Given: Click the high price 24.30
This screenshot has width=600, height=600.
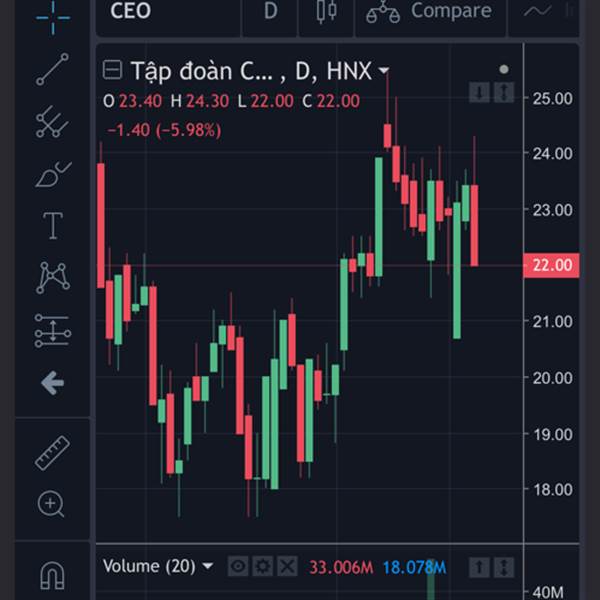Looking at the screenshot, I should pyautogui.click(x=208, y=101).
